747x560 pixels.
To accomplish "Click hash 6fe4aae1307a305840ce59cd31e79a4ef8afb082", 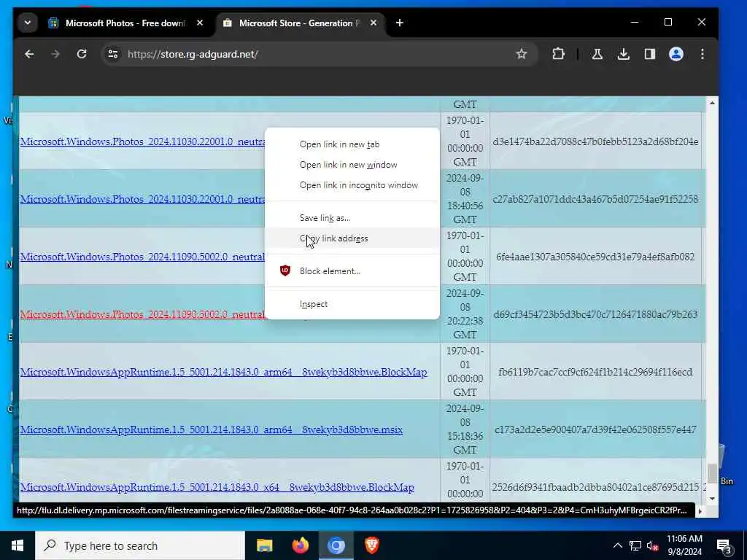I will [x=595, y=257].
